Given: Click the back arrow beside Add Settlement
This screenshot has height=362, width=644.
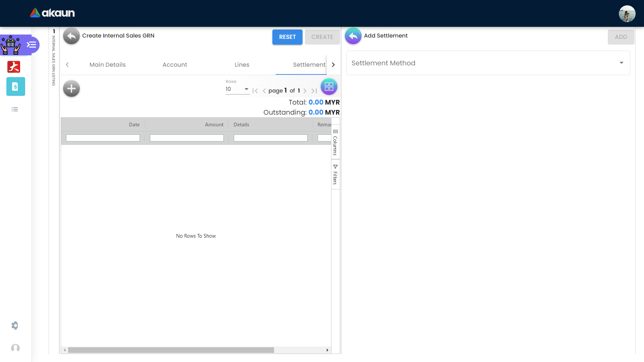Looking at the screenshot, I should tap(353, 36).
